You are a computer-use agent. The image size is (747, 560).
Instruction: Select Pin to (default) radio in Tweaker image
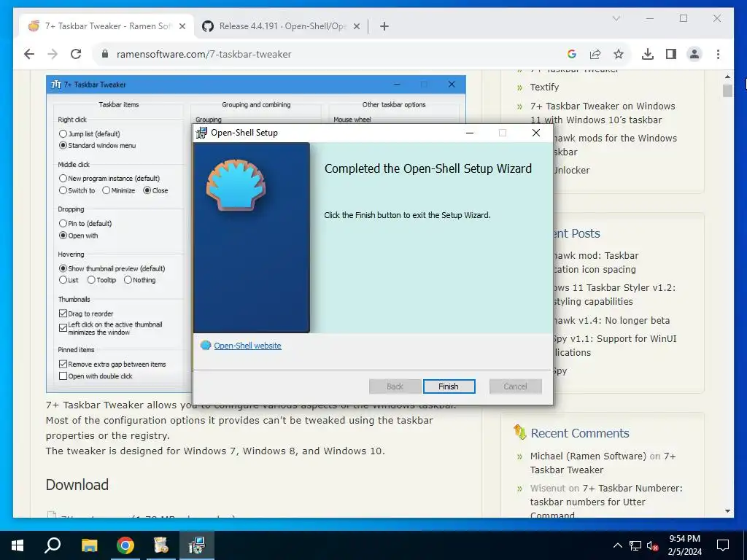(x=63, y=223)
